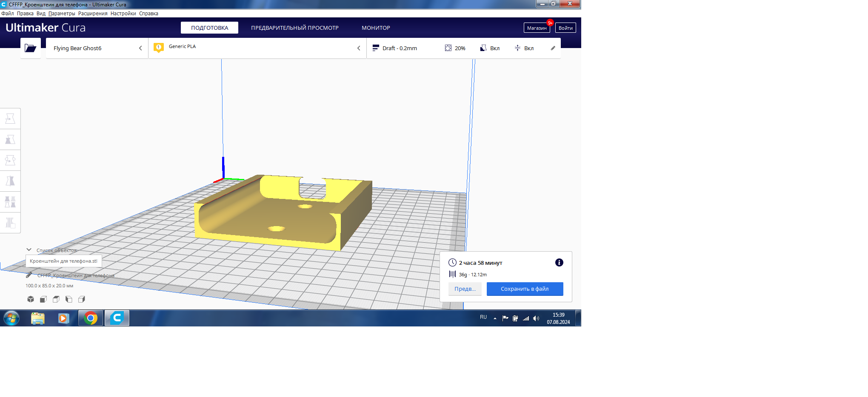Select the Mirror tool in left toolbar

(x=10, y=181)
